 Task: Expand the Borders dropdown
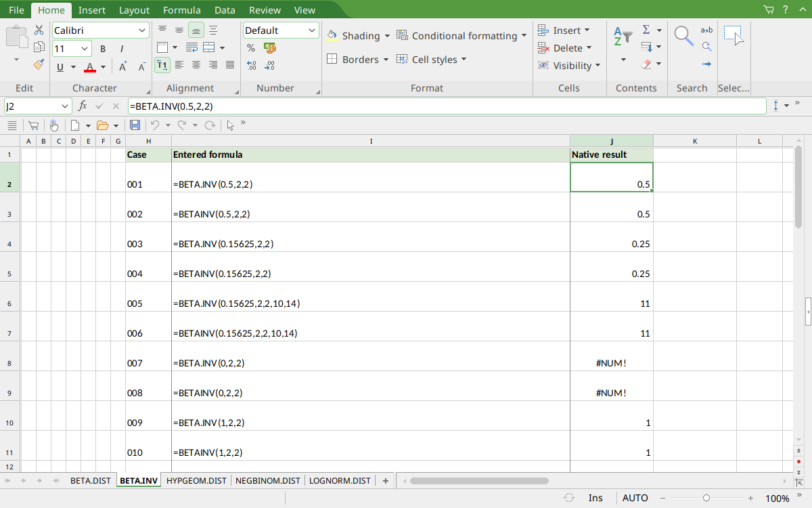coord(386,60)
